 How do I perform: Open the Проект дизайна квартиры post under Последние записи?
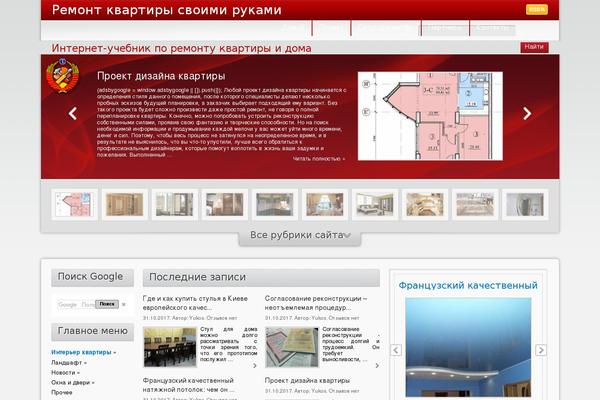307,380
